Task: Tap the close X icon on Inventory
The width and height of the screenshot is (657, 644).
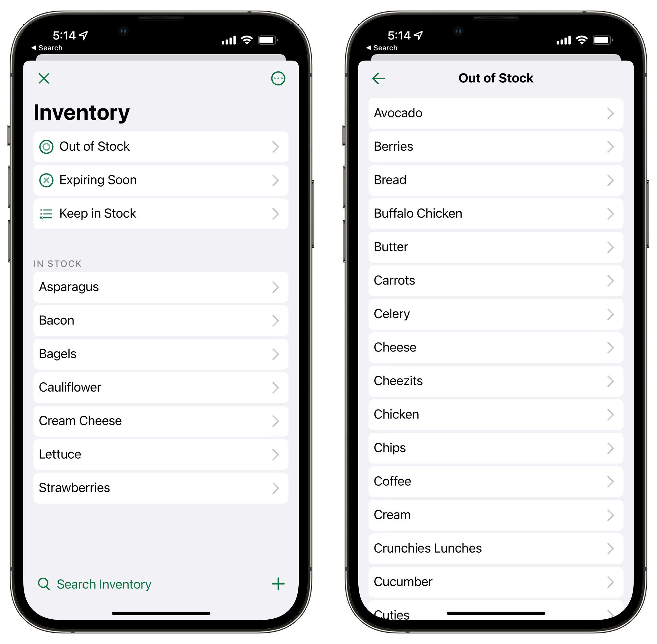Action: click(46, 78)
